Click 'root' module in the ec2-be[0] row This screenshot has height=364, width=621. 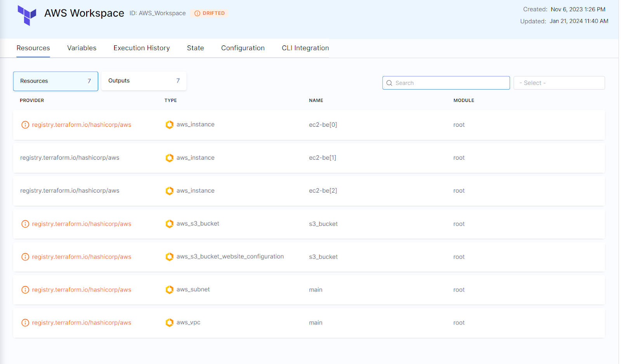pos(459,125)
